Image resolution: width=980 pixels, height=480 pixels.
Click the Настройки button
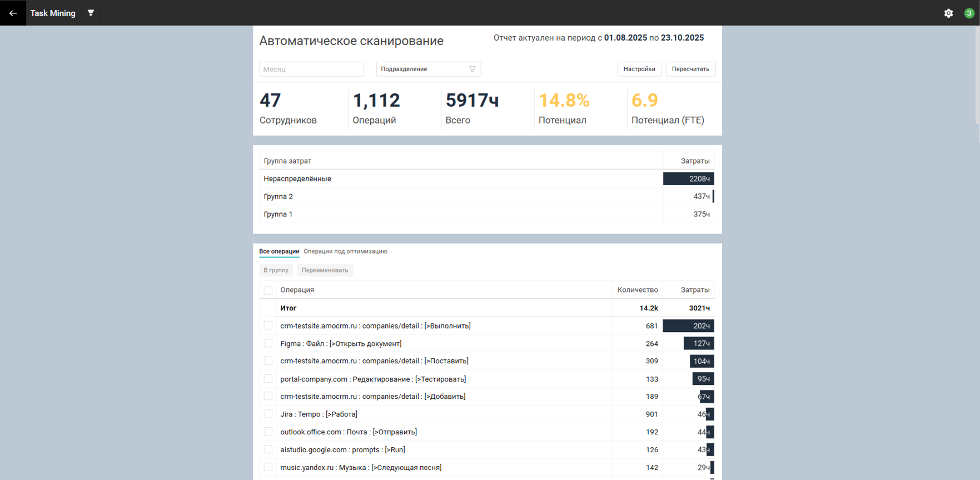tap(639, 69)
